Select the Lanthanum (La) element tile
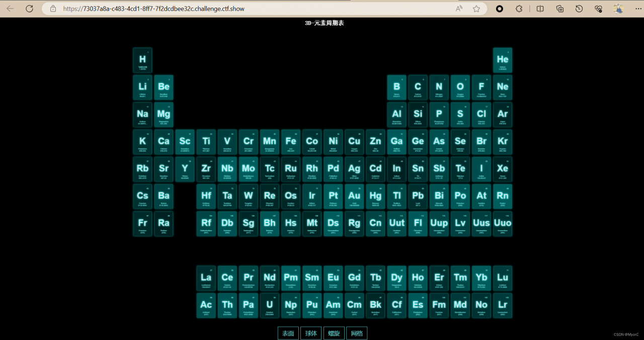This screenshot has height=340, width=644. pos(206,278)
